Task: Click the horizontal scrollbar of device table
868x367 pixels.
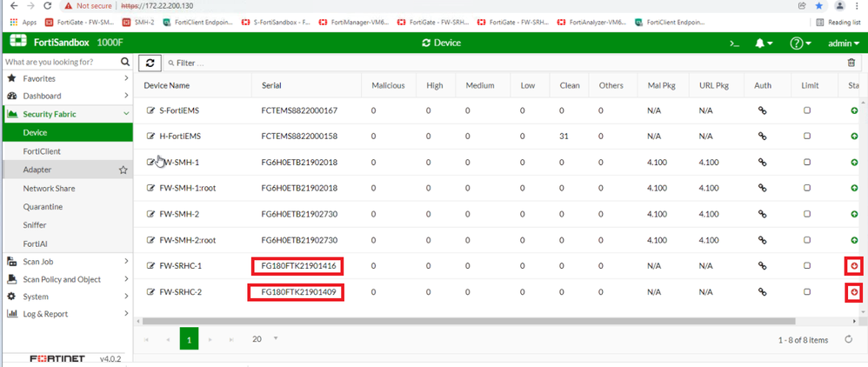Action: 468,321
